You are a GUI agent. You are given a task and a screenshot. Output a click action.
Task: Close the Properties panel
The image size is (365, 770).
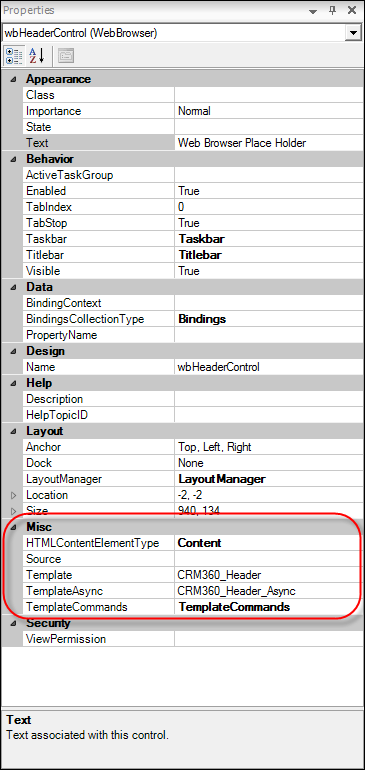pos(352,10)
